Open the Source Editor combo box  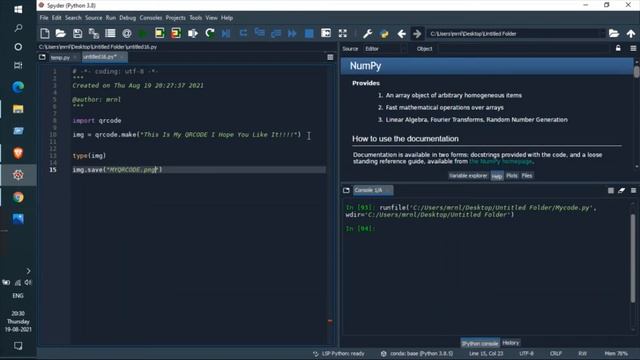tap(385, 49)
